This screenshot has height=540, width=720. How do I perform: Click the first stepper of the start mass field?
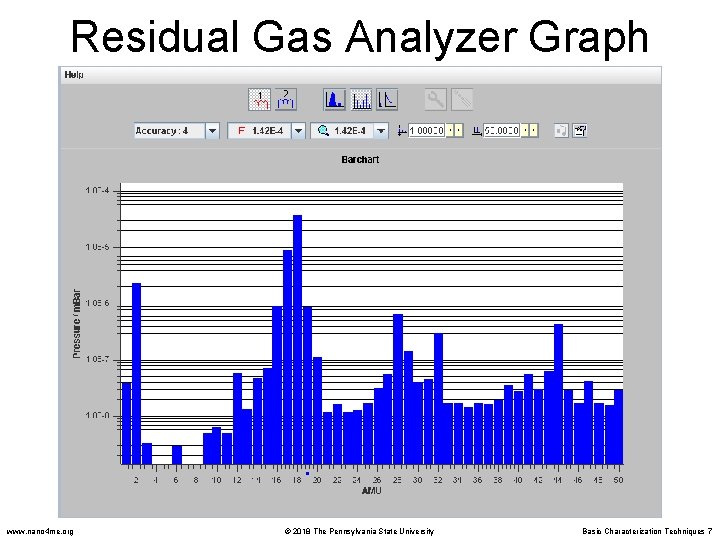450,131
